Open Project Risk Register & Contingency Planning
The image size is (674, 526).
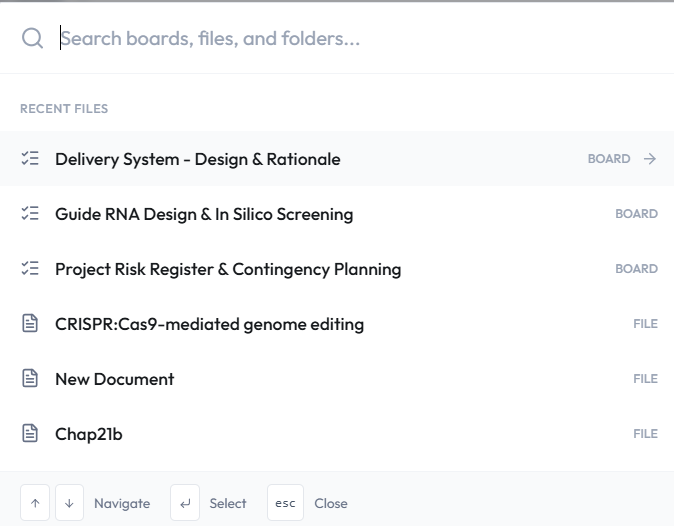tap(228, 269)
